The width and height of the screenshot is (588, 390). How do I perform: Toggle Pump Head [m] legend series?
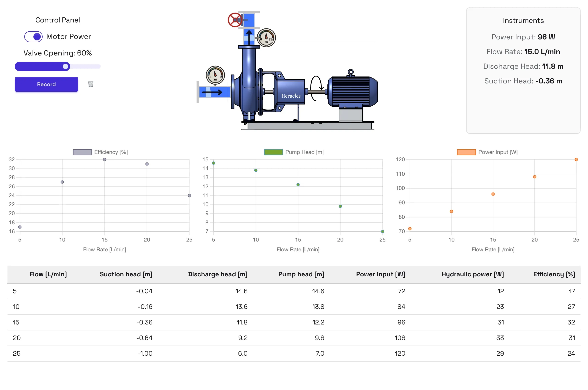tap(294, 152)
